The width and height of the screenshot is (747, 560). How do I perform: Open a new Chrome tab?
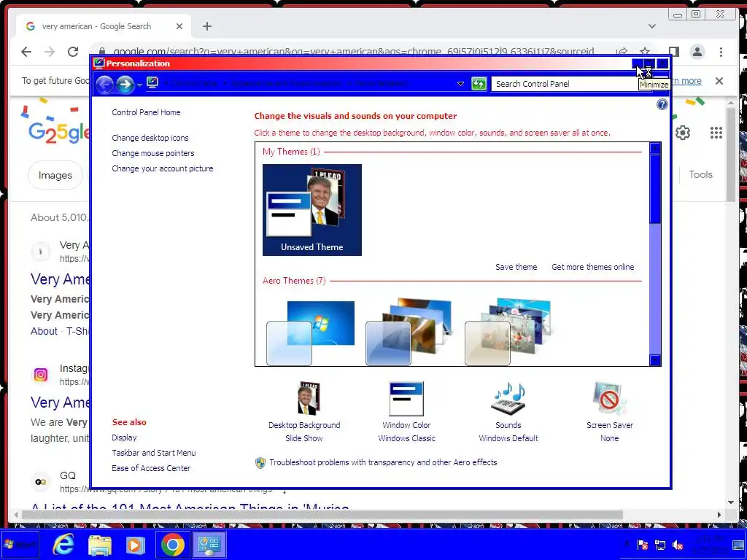(206, 26)
